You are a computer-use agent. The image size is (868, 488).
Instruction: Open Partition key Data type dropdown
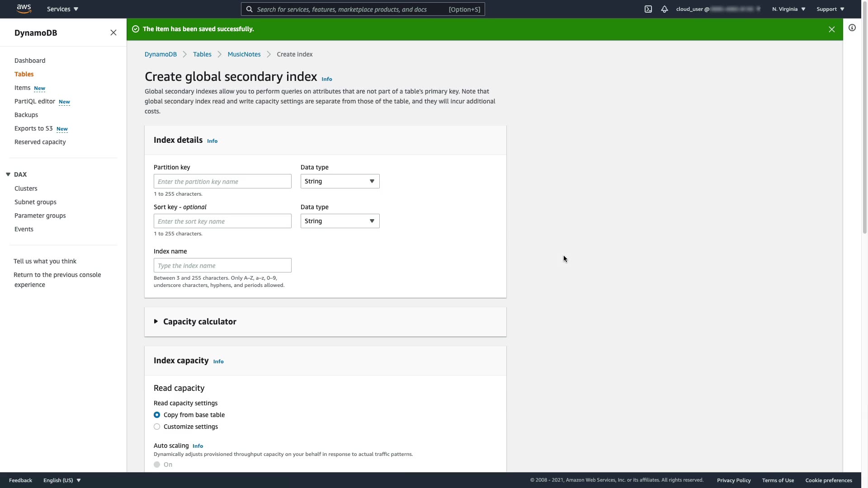(340, 181)
